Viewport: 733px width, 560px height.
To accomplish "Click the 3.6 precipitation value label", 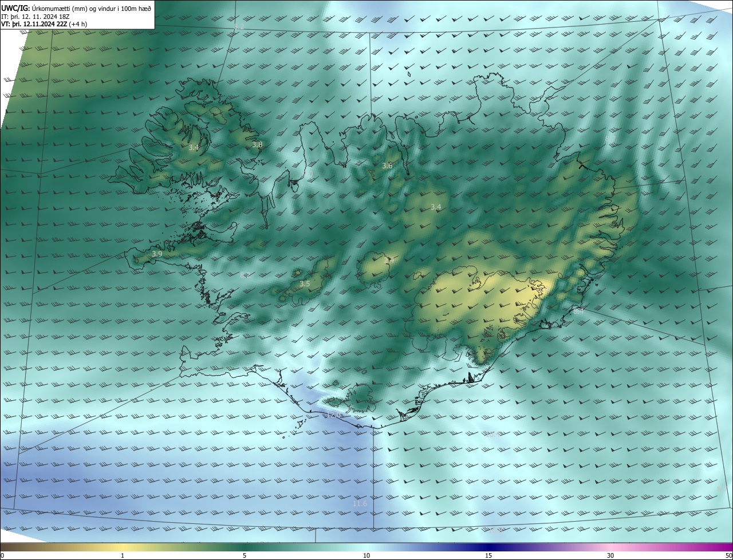I will pyautogui.click(x=387, y=166).
